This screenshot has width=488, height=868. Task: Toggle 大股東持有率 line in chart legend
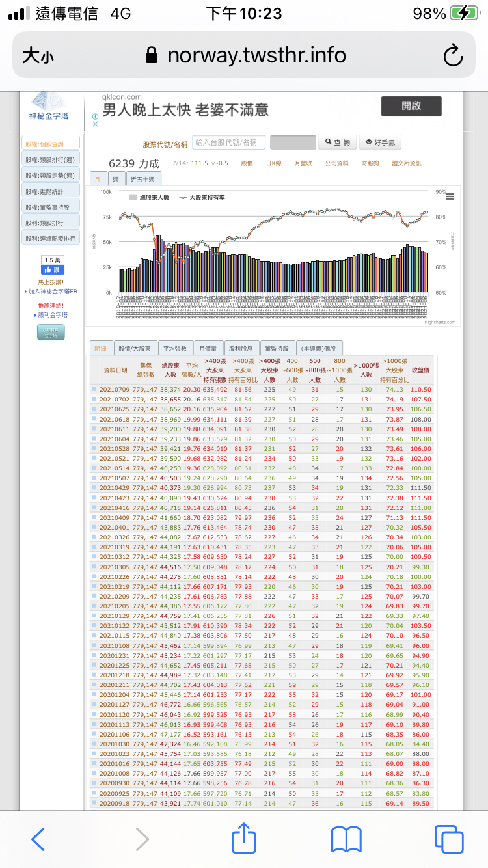[x=206, y=197]
